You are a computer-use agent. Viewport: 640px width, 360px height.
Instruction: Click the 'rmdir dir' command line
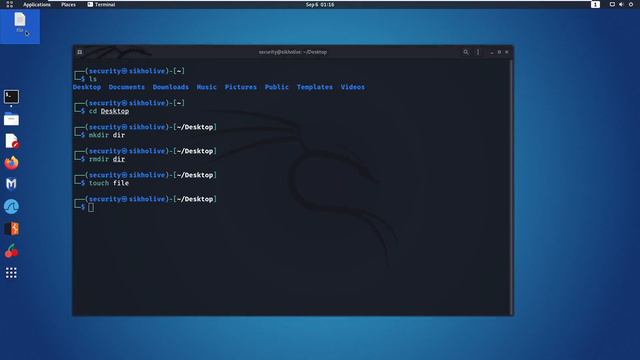(x=107, y=159)
